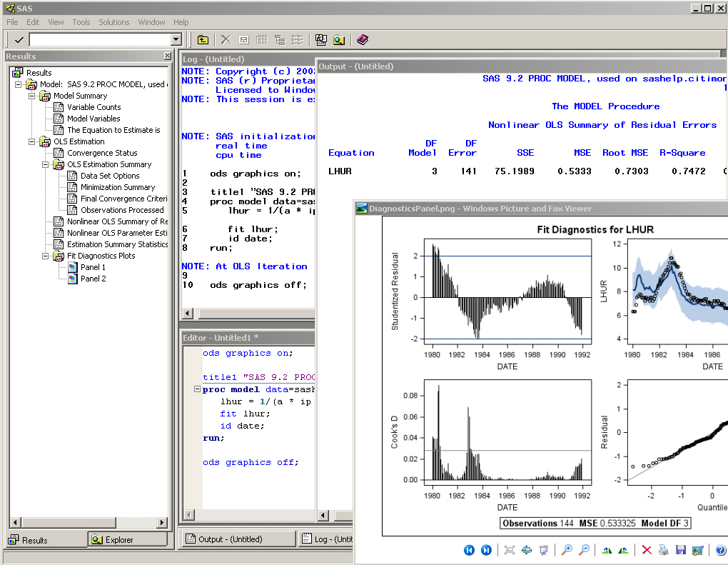The image size is (728, 565).
Task: Select The Equation to Estimate is item
Action: pyautogui.click(x=113, y=130)
